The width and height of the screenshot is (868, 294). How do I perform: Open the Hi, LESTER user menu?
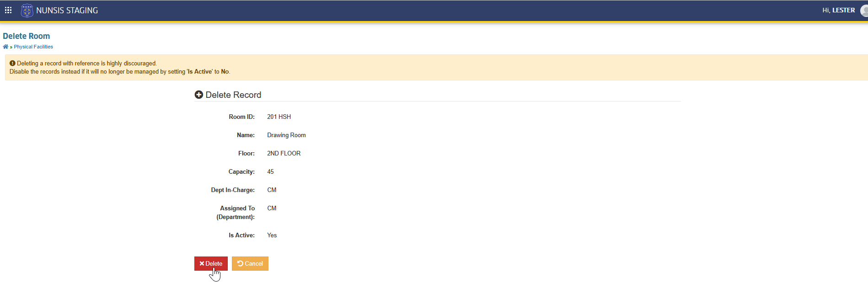838,10
